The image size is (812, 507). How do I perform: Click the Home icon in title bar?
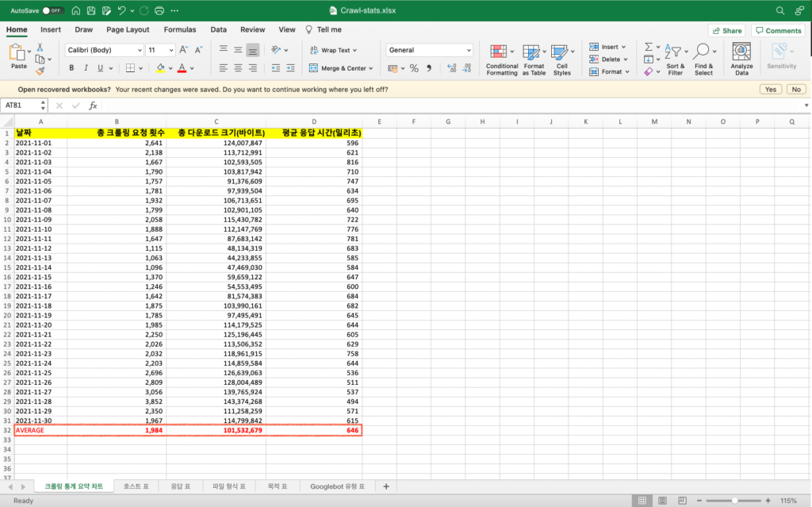pos(75,10)
